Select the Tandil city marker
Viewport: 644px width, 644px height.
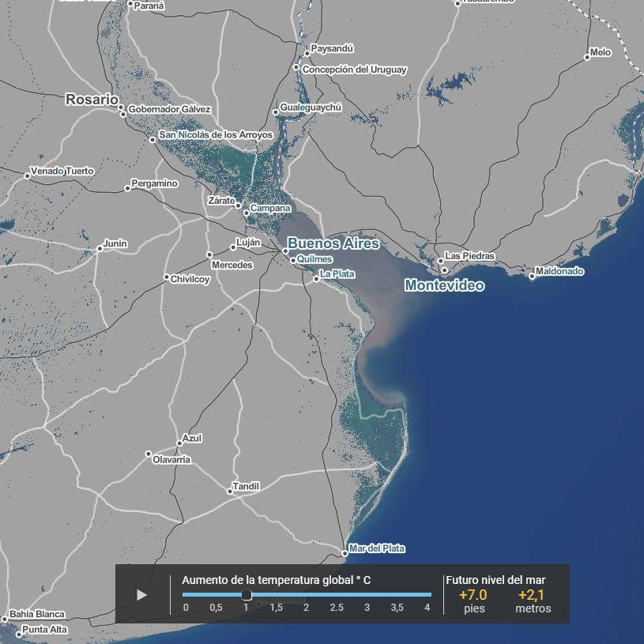pos(230,491)
